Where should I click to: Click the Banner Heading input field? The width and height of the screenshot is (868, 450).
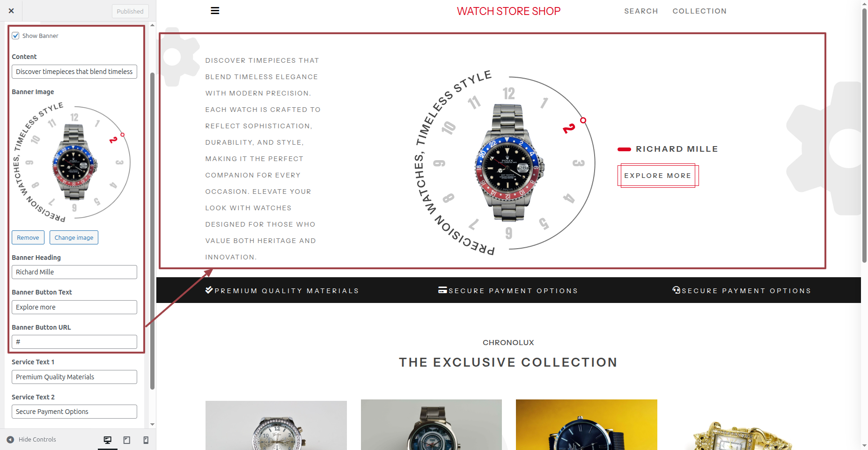pos(74,272)
